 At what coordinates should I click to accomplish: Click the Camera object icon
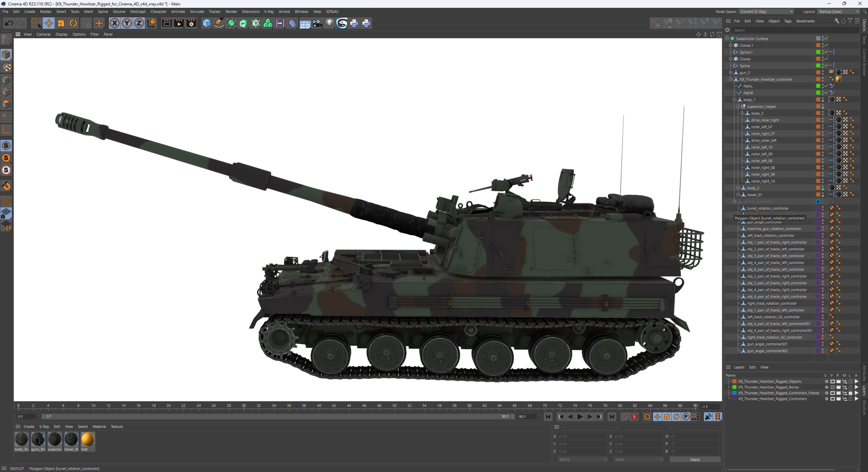[x=317, y=23]
